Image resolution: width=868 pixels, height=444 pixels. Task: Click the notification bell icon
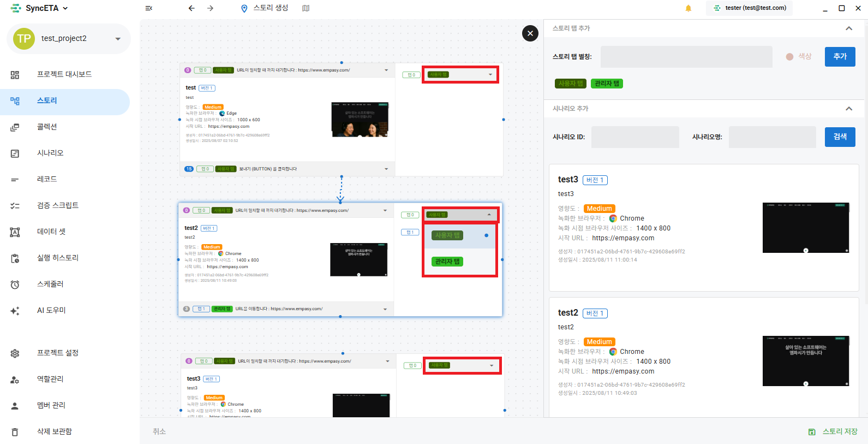pos(689,8)
